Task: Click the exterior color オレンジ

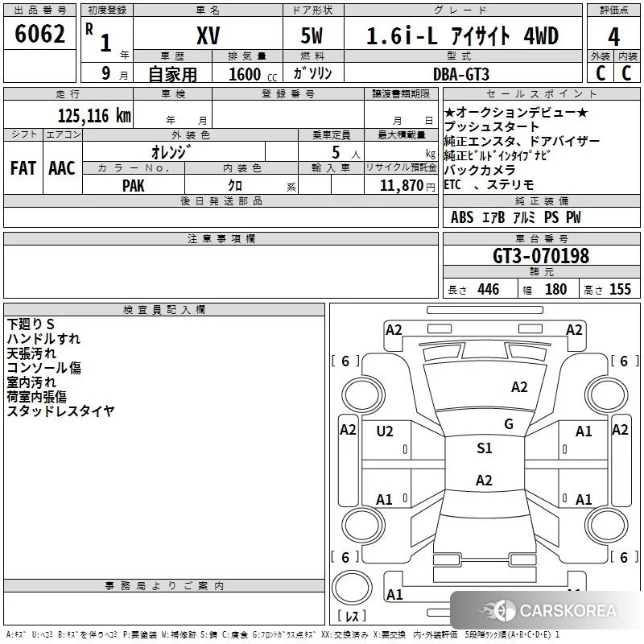Action: (171, 151)
